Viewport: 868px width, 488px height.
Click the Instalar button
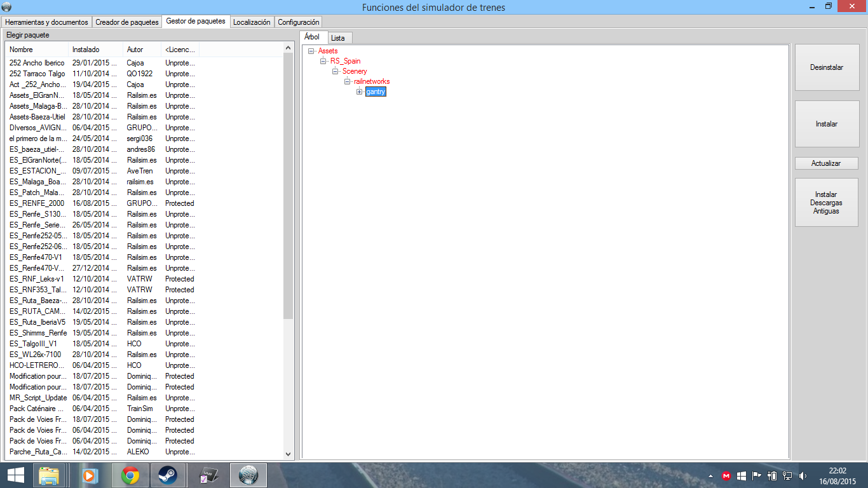[x=827, y=124]
